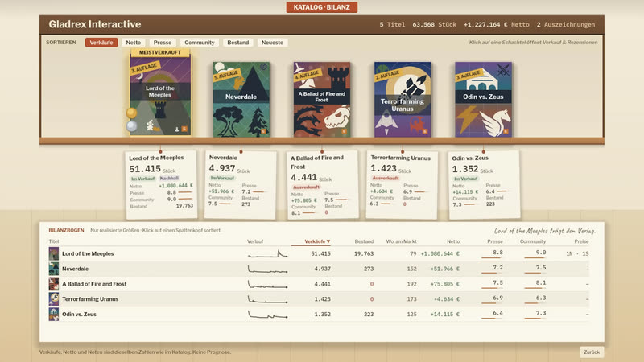Click the silver award medal on Lord of the Meeples box
The width and height of the screenshot is (644, 362).
pyautogui.click(x=131, y=126)
